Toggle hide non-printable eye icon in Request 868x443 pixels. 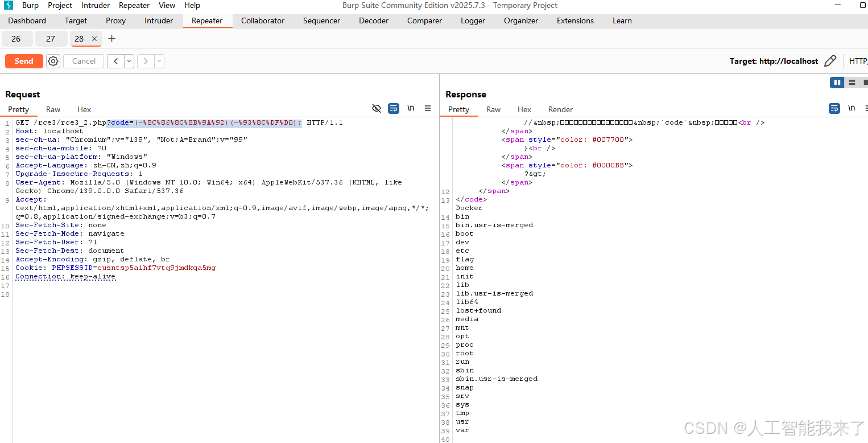(x=376, y=108)
